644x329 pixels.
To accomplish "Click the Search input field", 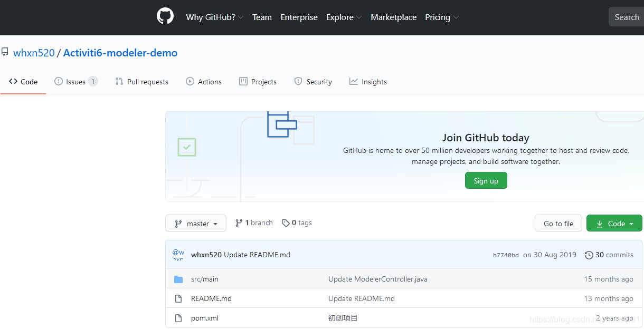I will click(628, 16).
